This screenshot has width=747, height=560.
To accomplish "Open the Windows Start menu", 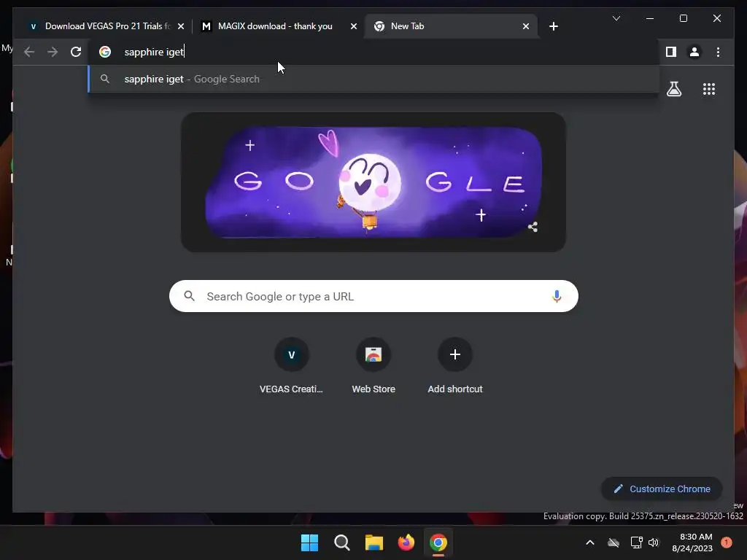I will (x=309, y=542).
